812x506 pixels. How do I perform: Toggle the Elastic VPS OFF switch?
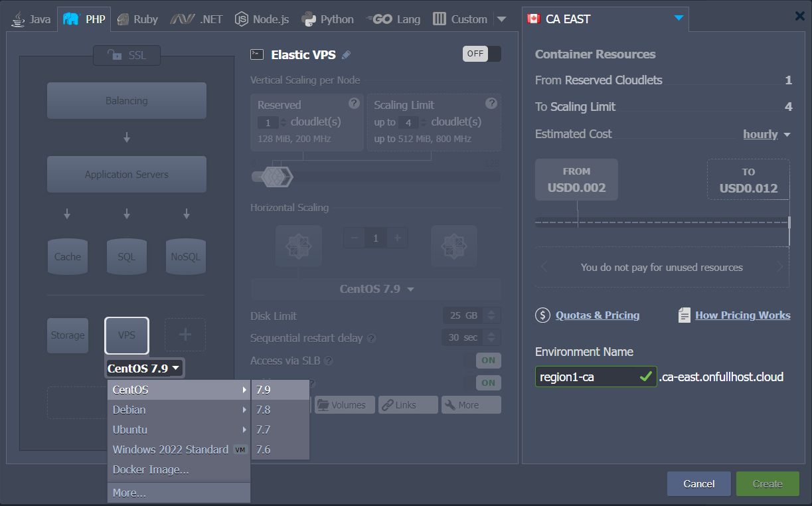pyautogui.click(x=481, y=54)
